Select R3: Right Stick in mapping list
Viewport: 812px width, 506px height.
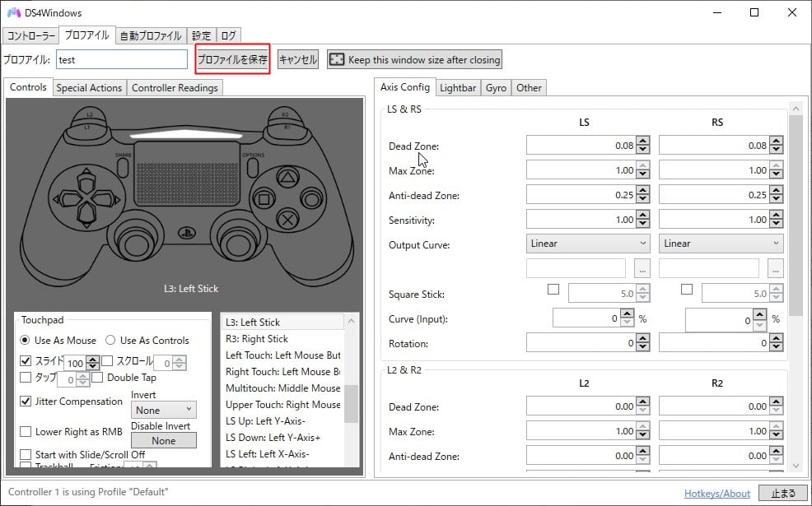pos(282,339)
